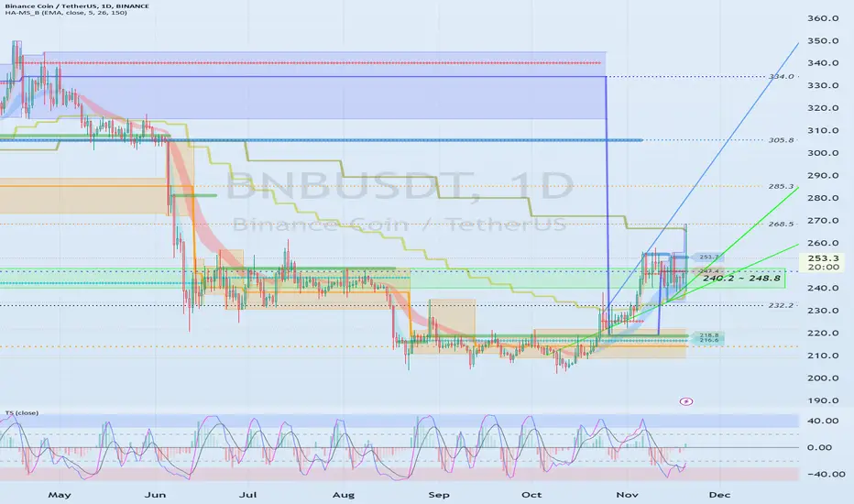This screenshot has height=504, width=854.
Task: Click the 305.8 level label
Action: tap(781, 140)
